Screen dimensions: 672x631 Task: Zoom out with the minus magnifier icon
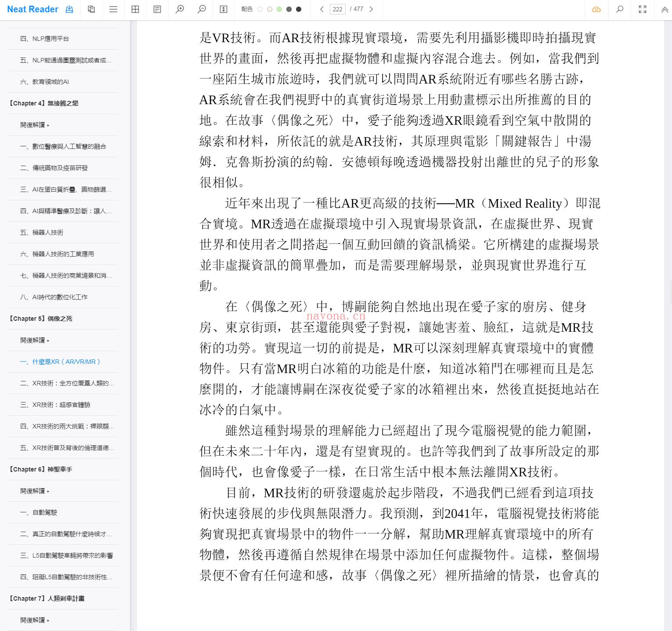pyautogui.click(x=202, y=9)
